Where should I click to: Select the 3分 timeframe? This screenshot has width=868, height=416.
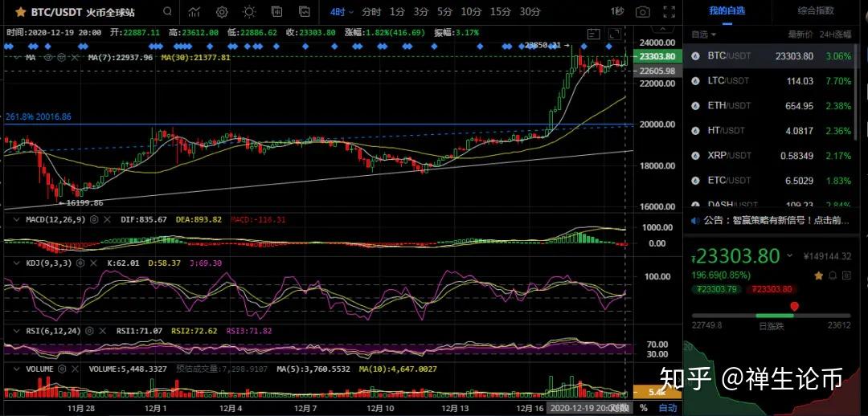click(420, 11)
